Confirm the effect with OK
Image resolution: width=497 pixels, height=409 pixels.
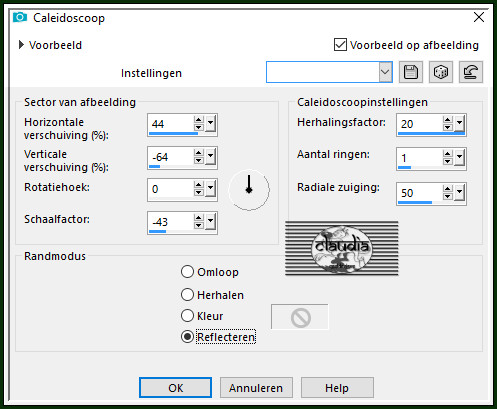click(175, 388)
